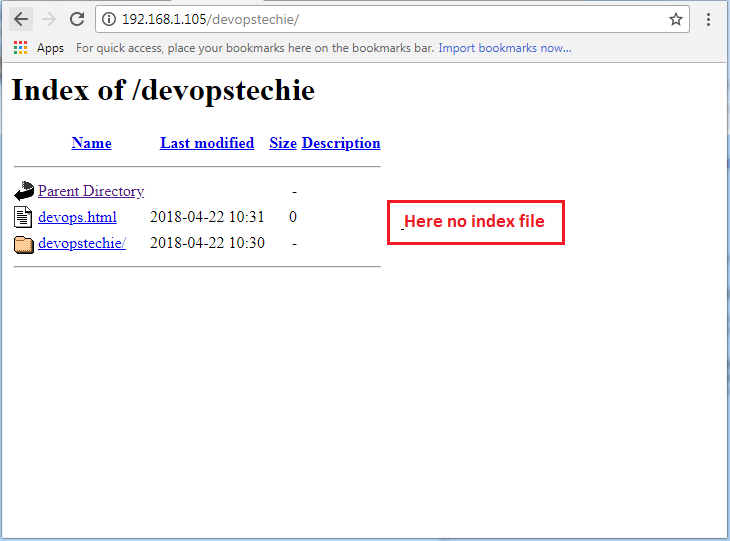Click the date 2018-04-22 10:31
This screenshot has width=730, height=541.
pos(207,217)
